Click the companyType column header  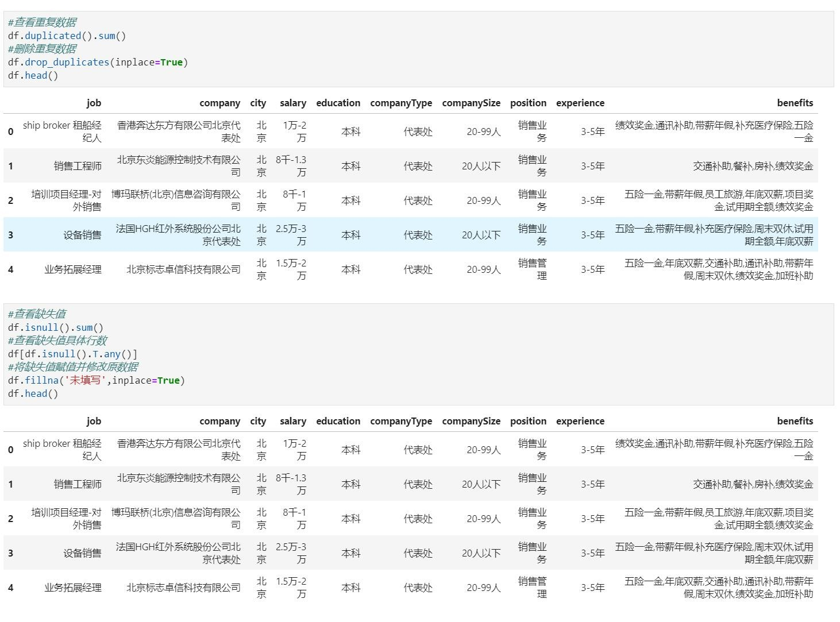(401, 103)
